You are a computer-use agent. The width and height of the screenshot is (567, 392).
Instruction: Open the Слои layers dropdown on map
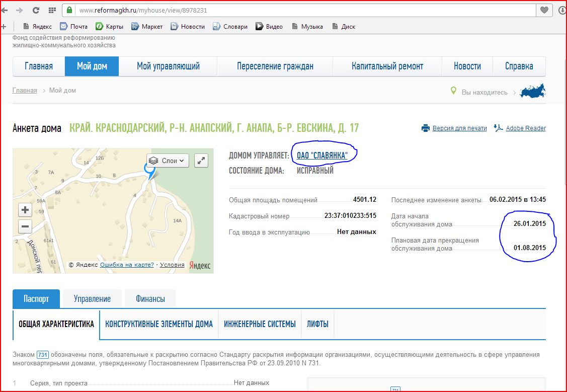pos(168,161)
